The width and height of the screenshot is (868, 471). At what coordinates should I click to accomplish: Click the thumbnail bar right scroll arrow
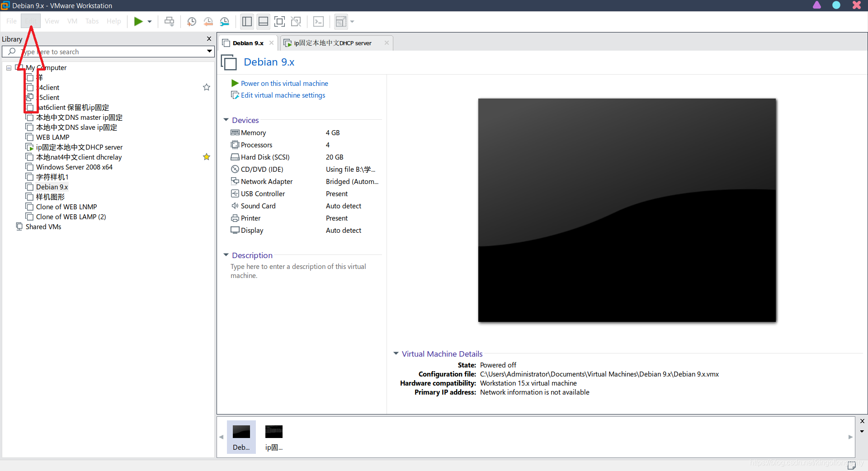point(850,437)
